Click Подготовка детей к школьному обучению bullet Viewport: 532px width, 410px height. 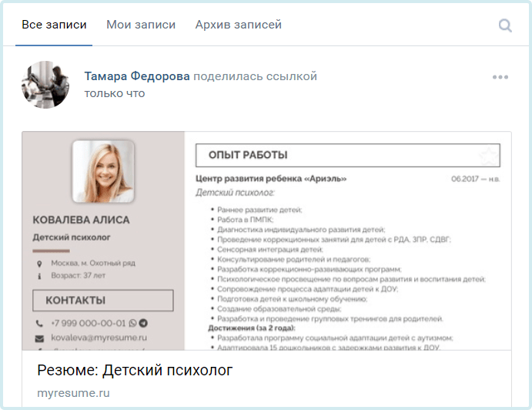pos(292,299)
